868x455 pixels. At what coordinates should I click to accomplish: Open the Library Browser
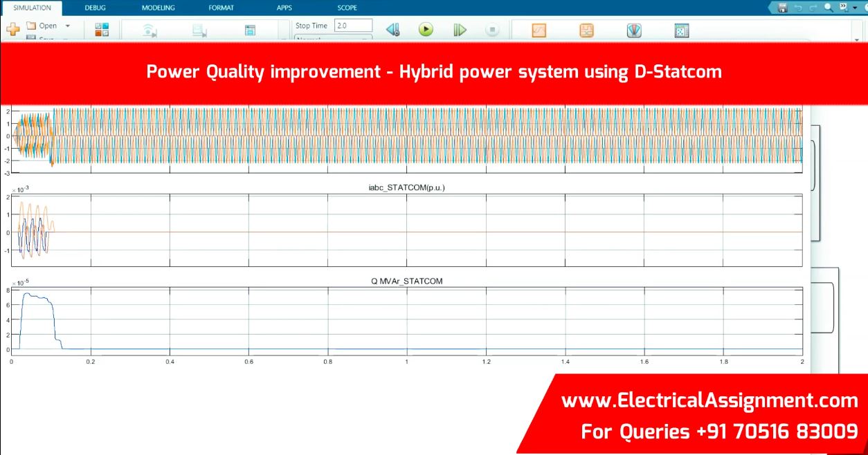coord(102,30)
